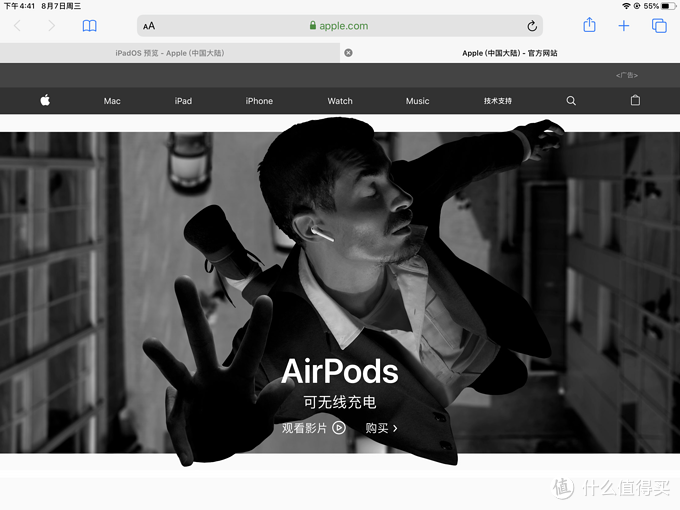Reload the page with the refresh icon
The height and width of the screenshot is (510, 680).
[x=532, y=26]
